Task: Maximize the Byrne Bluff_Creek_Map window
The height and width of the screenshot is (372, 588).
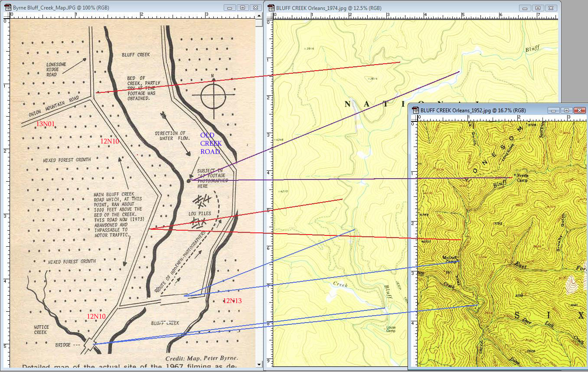Action: click(243, 8)
